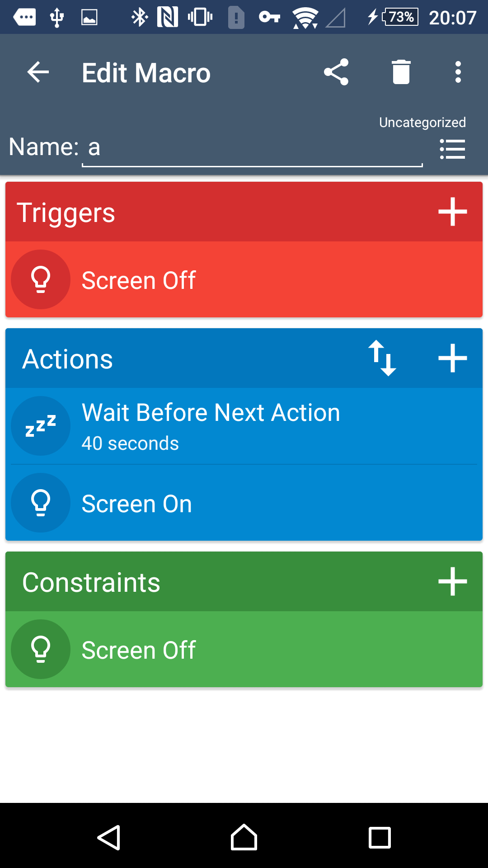Add a new constraint
This screenshot has width=488, height=868.
click(452, 581)
